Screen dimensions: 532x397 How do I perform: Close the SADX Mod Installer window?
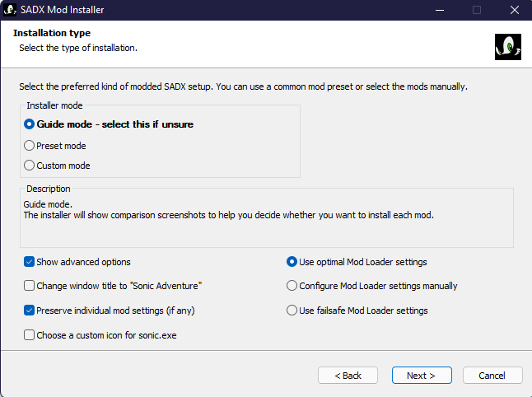tap(514, 10)
